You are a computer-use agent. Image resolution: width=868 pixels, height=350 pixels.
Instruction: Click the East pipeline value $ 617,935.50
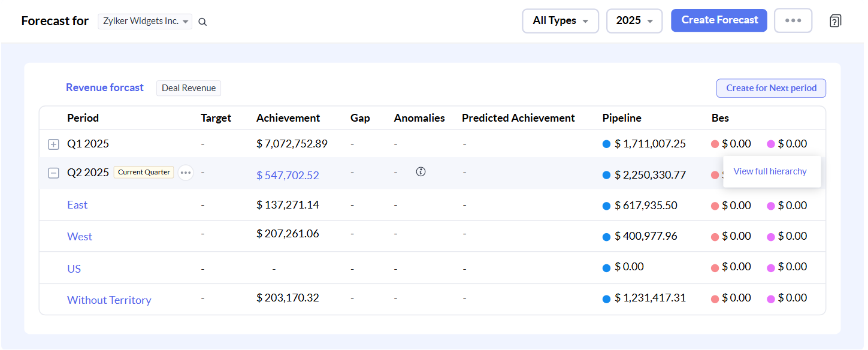coord(646,206)
